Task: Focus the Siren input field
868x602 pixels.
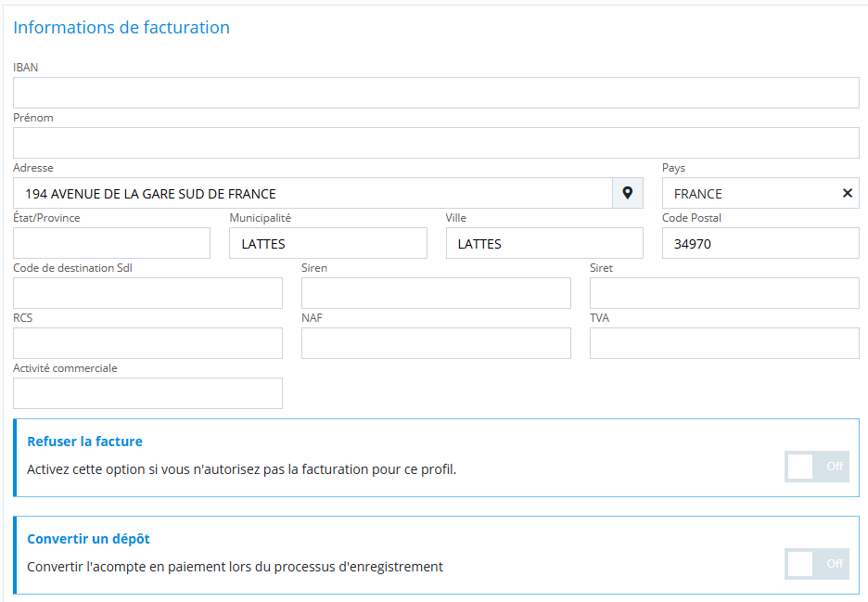Action: tap(436, 293)
